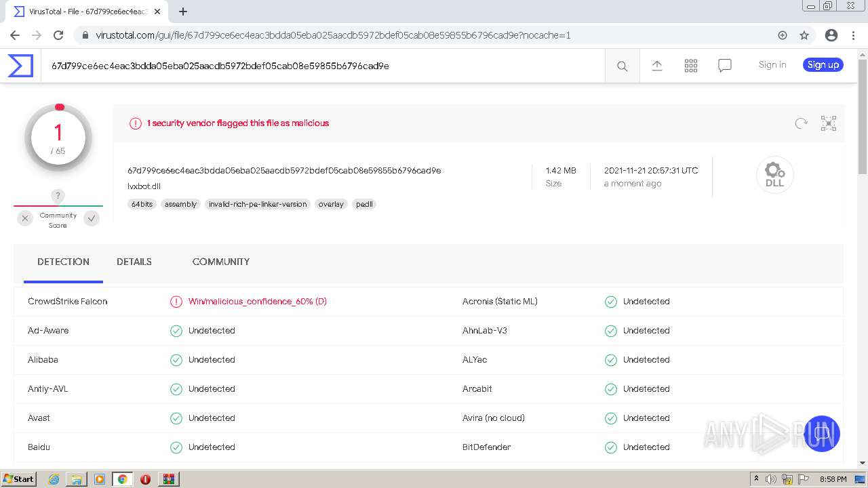
Task: Switch to the DETAILS tab
Action: pos(134,262)
